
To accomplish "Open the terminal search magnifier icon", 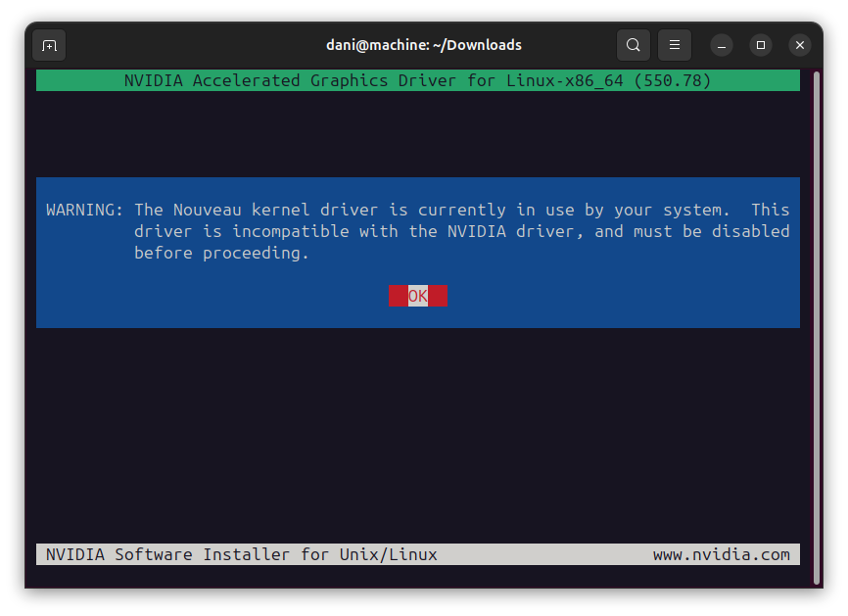I will click(x=634, y=45).
